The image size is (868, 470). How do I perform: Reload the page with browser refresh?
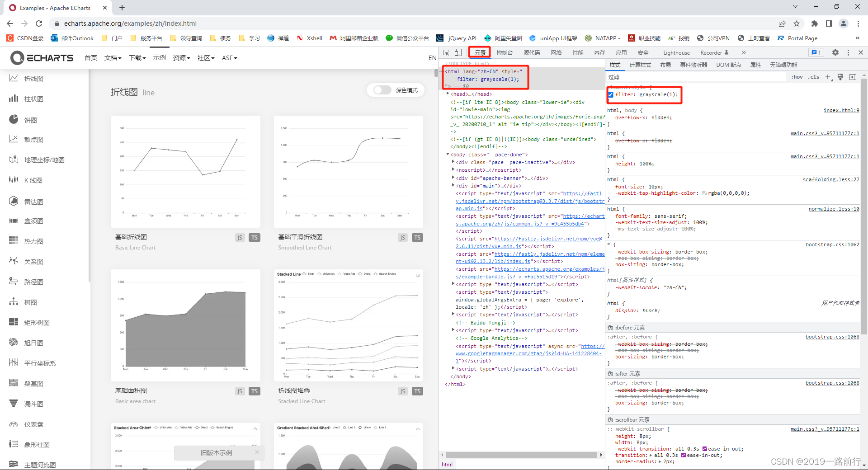pos(39,23)
